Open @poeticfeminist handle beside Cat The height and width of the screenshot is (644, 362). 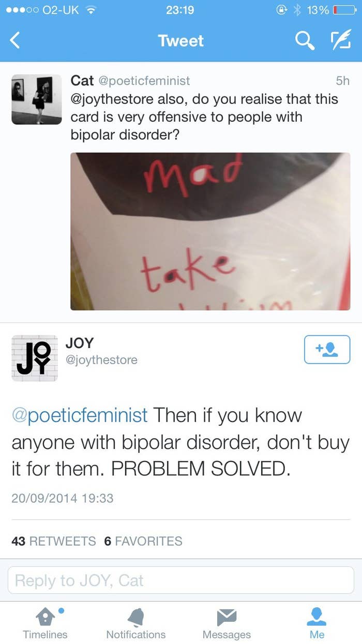pyautogui.click(x=144, y=81)
